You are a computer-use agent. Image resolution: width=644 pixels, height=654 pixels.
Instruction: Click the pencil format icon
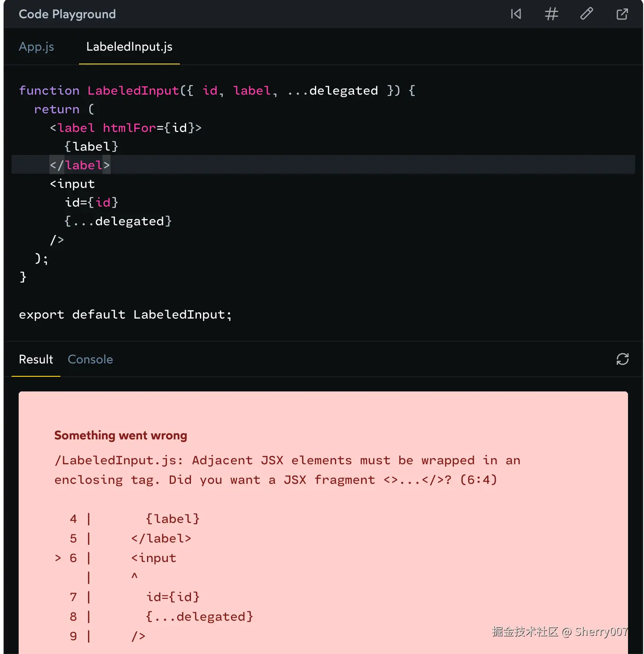pyautogui.click(x=587, y=14)
